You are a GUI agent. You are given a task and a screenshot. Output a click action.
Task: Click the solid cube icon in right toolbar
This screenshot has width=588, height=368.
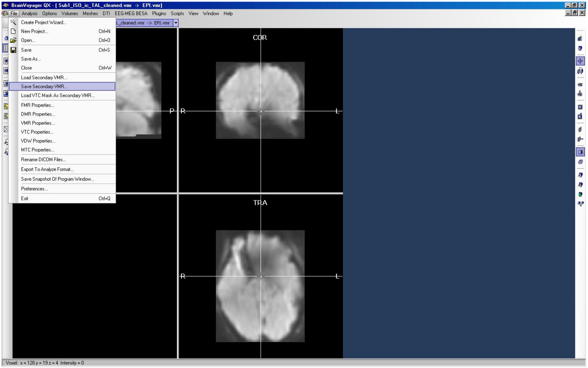pos(580,152)
